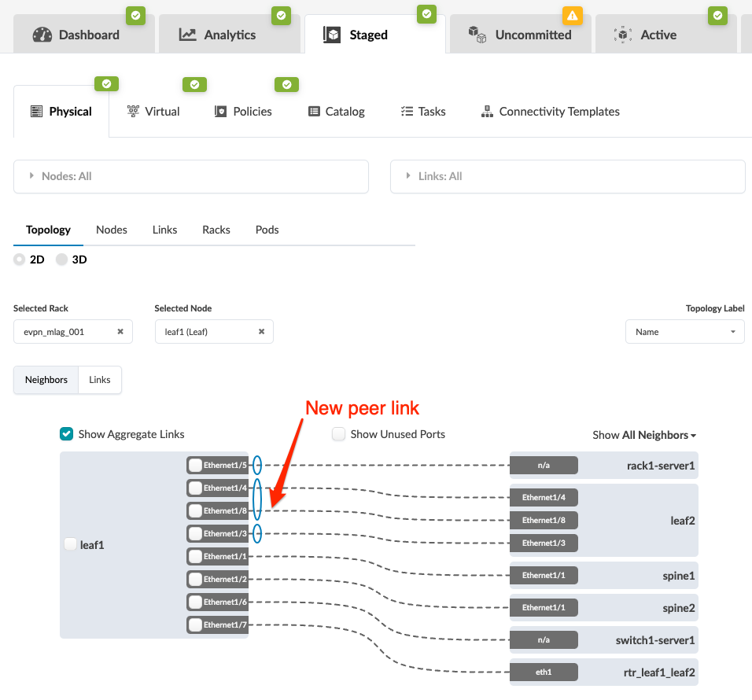Click the aggregate link oval at Ethernet1/3
Screen dimensions: 752x700
257,533
